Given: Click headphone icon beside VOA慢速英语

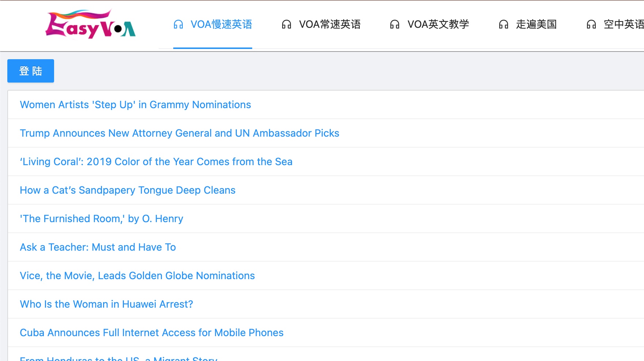Looking at the screenshot, I should 178,24.
